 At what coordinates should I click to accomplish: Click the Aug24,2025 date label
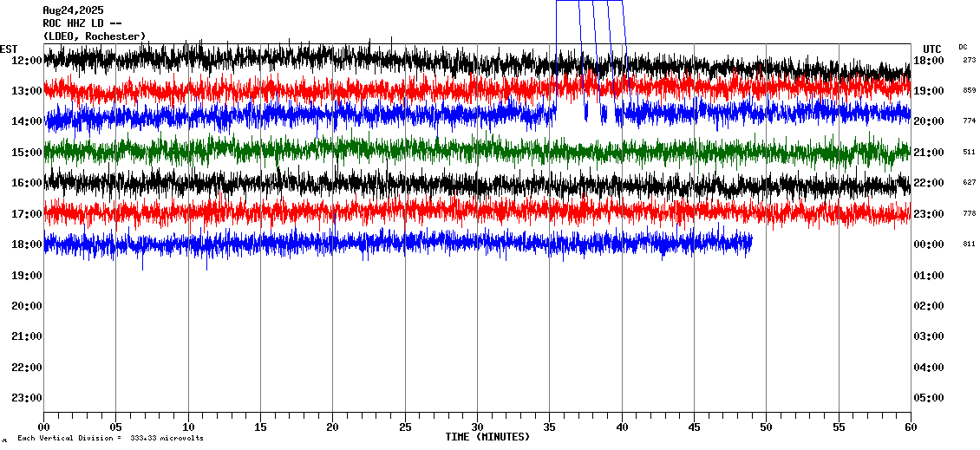[71, 10]
